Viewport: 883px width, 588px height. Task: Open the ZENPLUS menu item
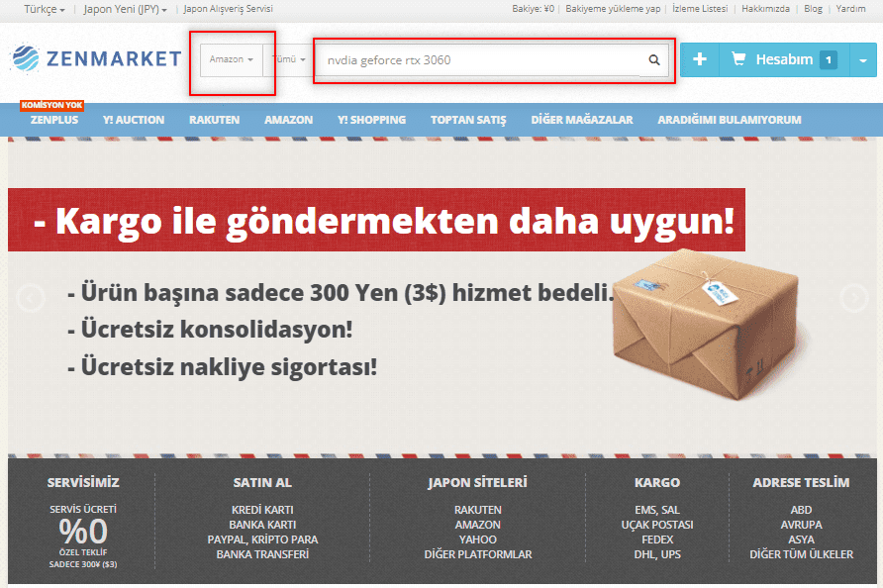point(54,120)
